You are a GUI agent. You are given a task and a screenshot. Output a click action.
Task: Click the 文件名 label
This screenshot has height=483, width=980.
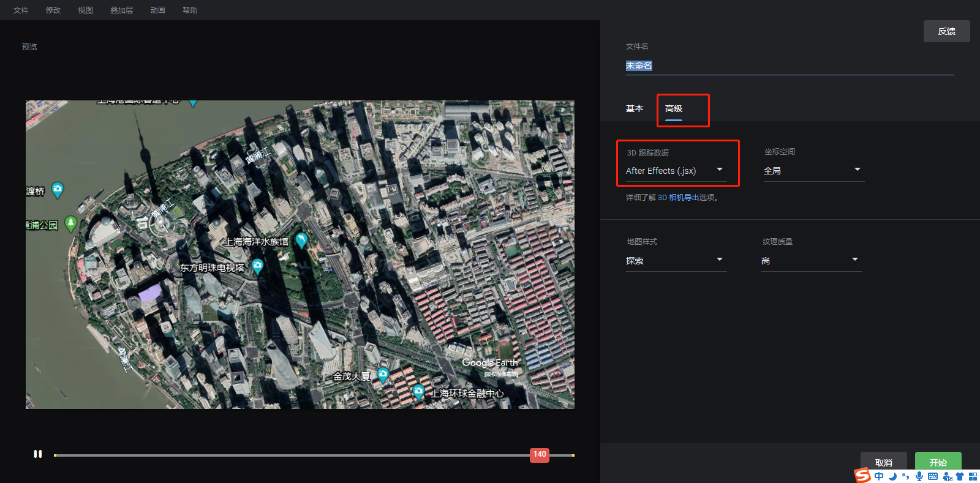coord(637,47)
